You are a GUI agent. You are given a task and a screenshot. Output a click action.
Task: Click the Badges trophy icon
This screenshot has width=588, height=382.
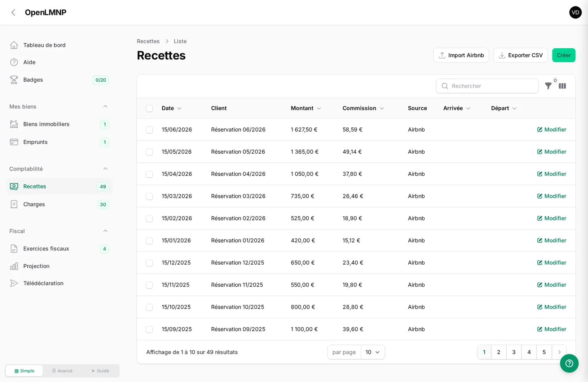14,80
